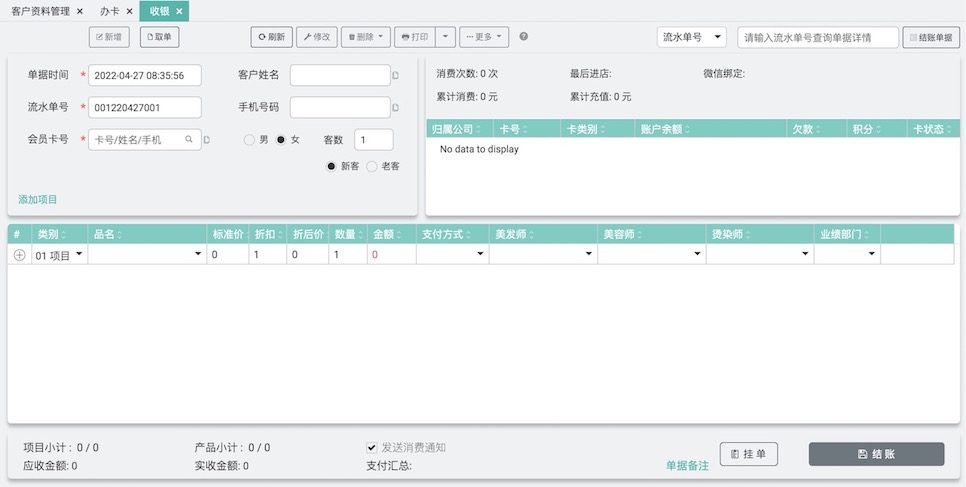This screenshot has height=487, width=966.
Task: Click the search magnifier in 会员卡号 field
Action: click(189, 139)
